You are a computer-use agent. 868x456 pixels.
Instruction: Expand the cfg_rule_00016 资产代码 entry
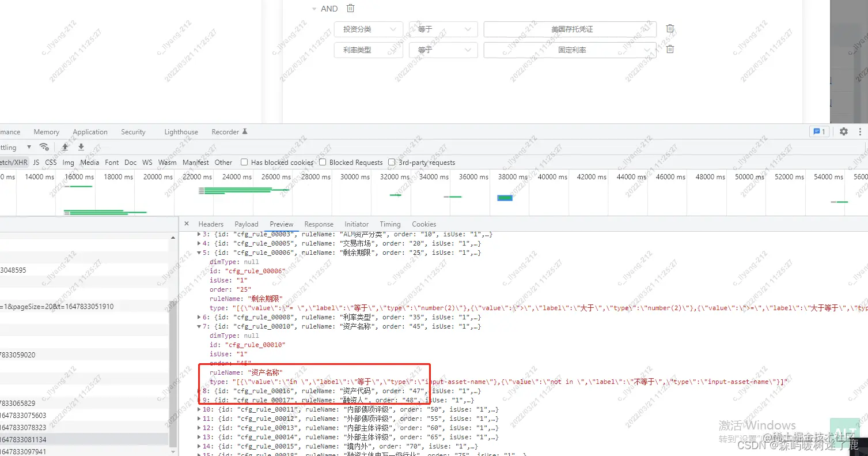(x=199, y=391)
